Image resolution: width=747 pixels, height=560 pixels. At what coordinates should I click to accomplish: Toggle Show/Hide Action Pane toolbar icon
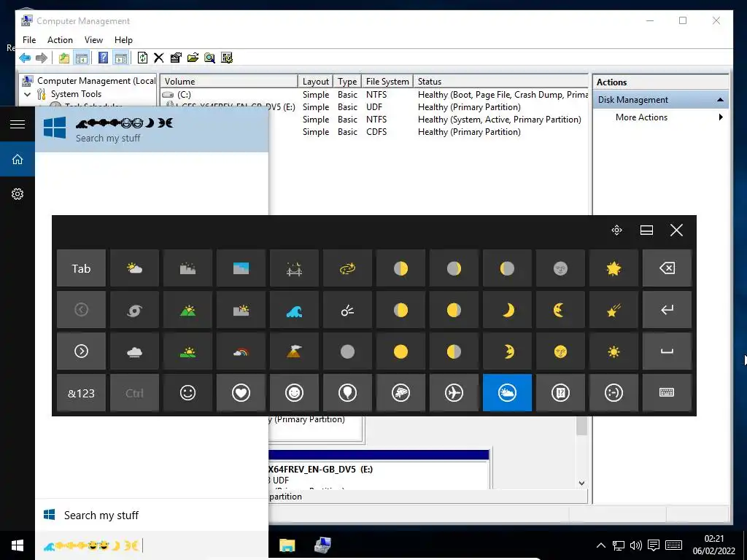121,58
